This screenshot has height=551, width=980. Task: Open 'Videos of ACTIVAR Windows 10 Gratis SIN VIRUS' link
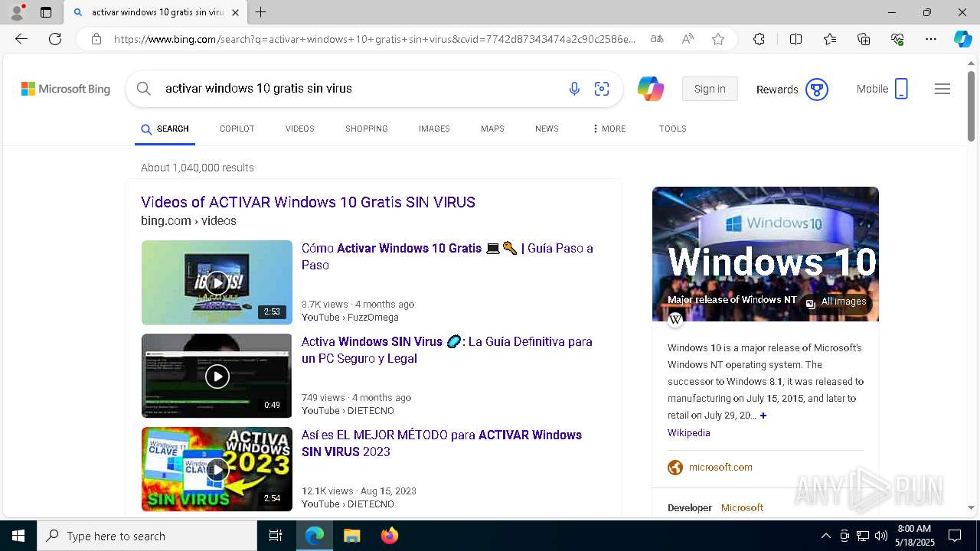[x=308, y=202]
